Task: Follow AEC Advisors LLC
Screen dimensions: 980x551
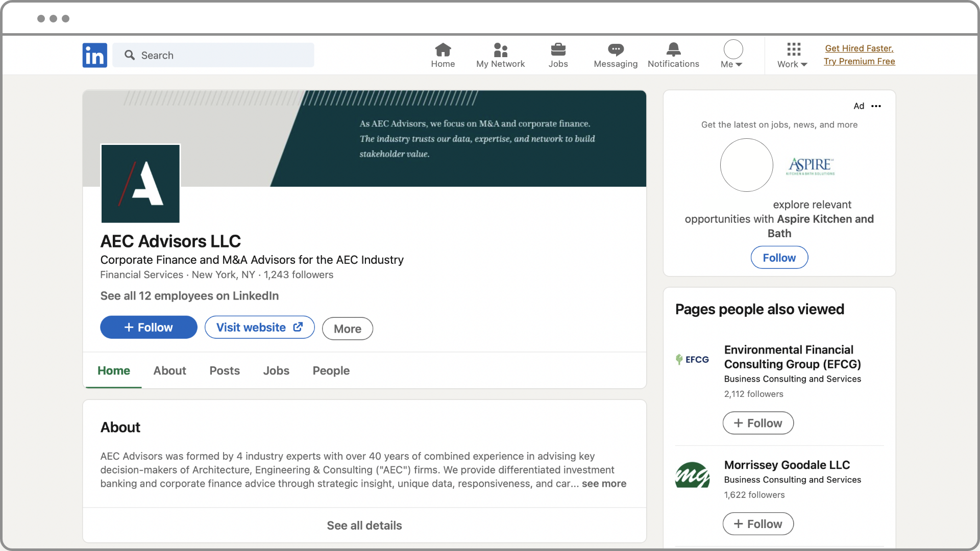Action: pyautogui.click(x=149, y=328)
